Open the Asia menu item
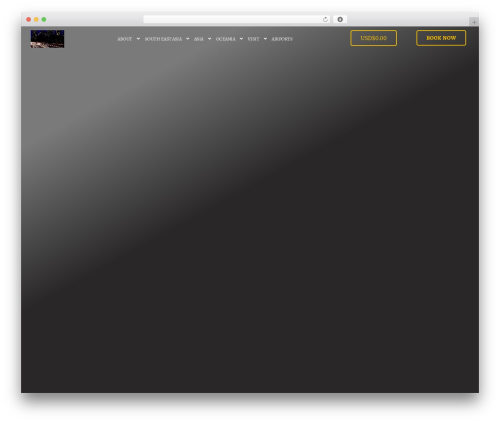 199,39
